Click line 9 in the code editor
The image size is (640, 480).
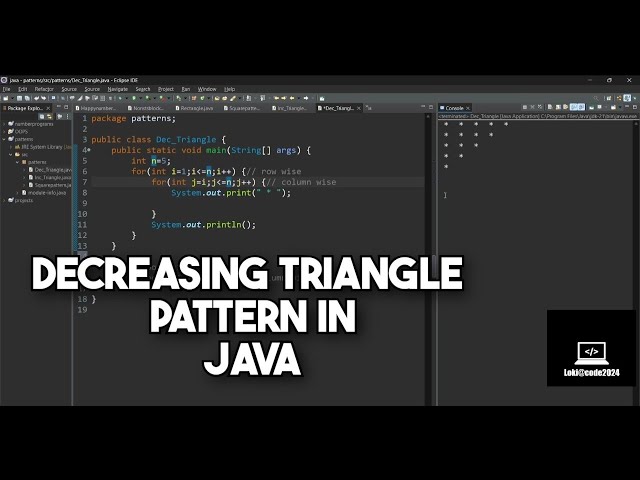point(257,203)
